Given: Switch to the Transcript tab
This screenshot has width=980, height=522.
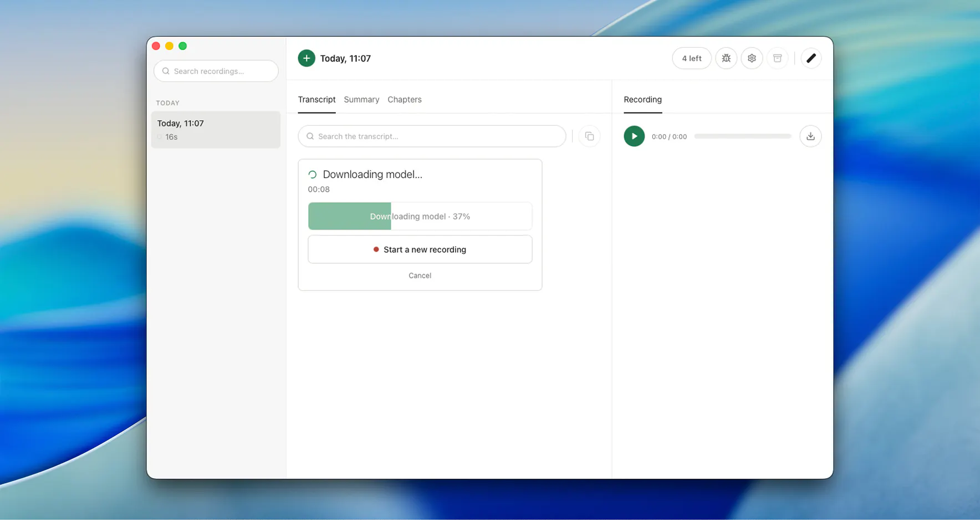Looking at the screenshot, I should [x=317, y=100].
